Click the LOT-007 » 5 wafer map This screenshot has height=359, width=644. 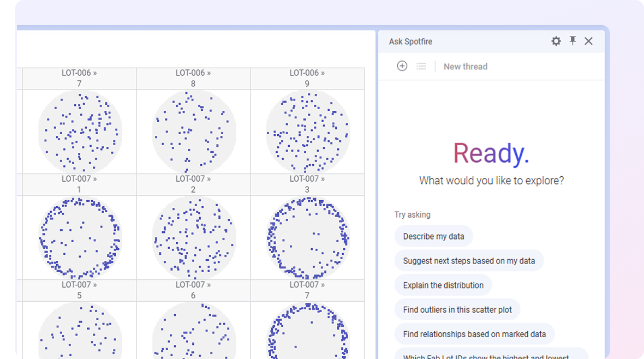pyautogui.click(x=80, y=330)
